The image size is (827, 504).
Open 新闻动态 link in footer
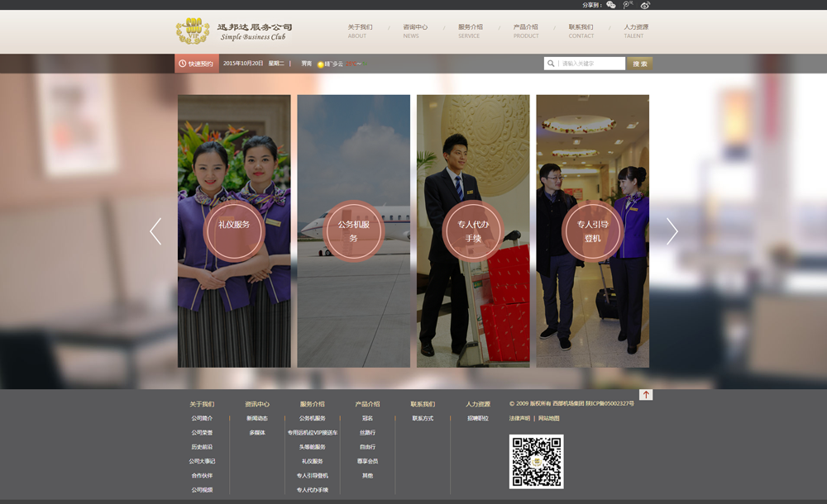256,419
